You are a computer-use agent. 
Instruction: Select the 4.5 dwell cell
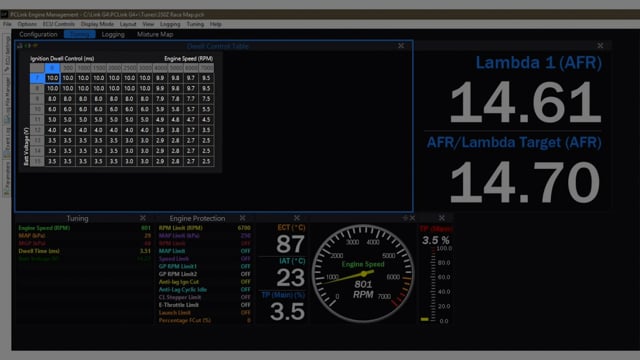[207, 120]
